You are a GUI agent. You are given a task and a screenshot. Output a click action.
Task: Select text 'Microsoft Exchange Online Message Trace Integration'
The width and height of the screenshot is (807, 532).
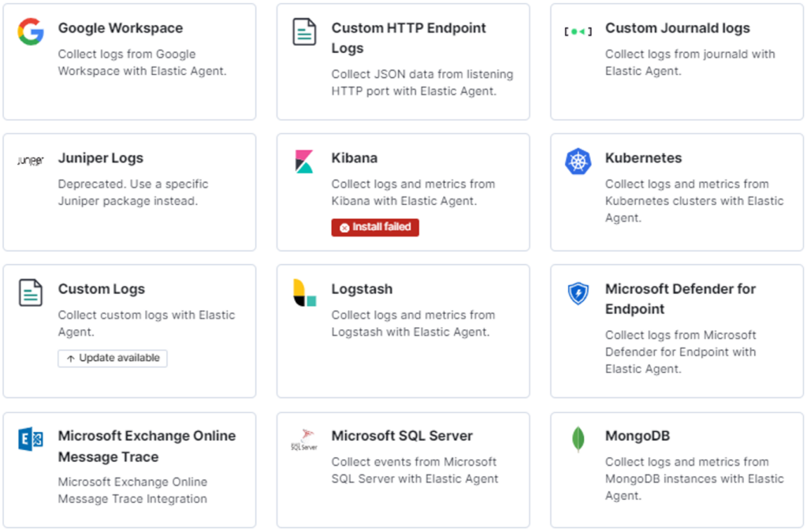(x=132, y=490)
